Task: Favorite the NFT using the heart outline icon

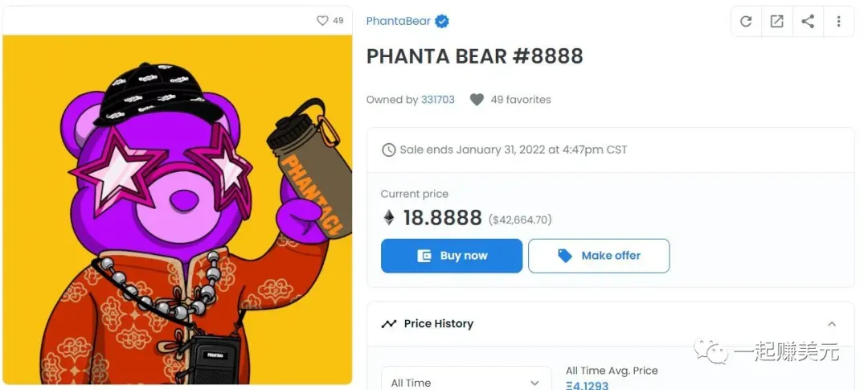Action: click(322, 20)
